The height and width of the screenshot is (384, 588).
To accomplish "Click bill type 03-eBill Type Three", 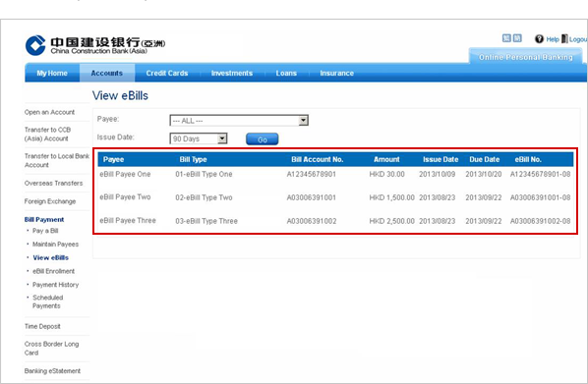I will pos(206,221).
